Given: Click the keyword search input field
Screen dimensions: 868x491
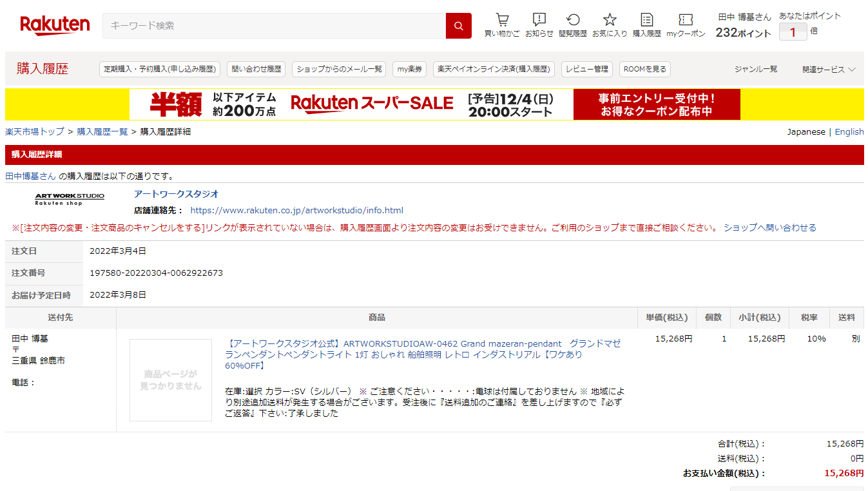Looking at the screenshot, I should [274, 26].
